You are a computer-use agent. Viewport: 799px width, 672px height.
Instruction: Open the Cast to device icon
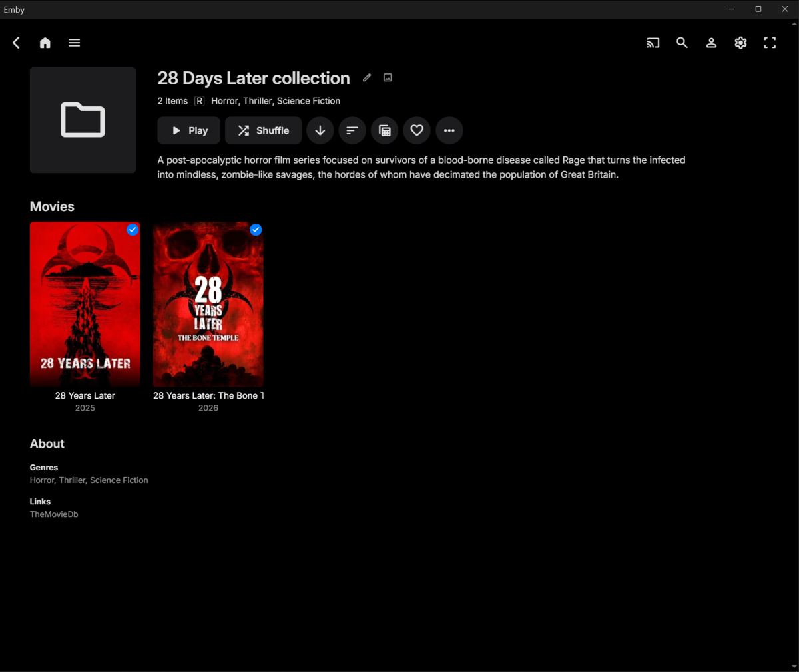click(x=653, y=43)
